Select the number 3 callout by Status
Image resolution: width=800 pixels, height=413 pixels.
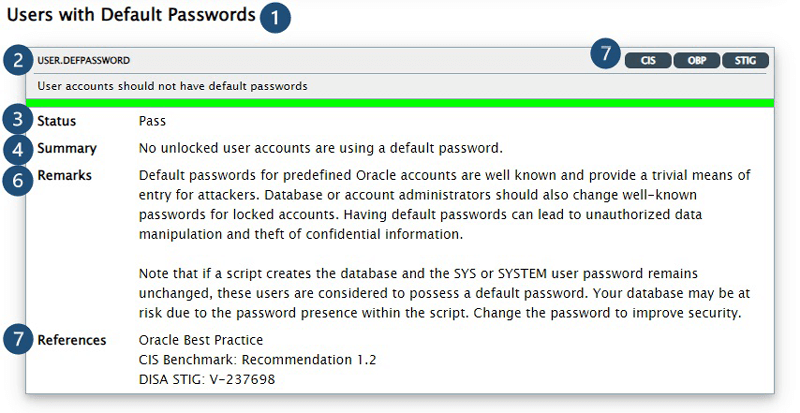(18, 120)
